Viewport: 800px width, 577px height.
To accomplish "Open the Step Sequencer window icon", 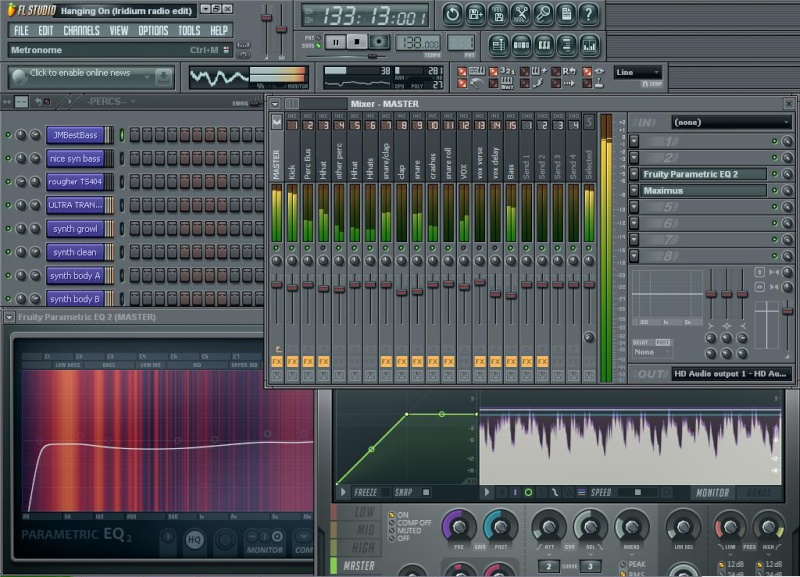I will tap(521, 45).
